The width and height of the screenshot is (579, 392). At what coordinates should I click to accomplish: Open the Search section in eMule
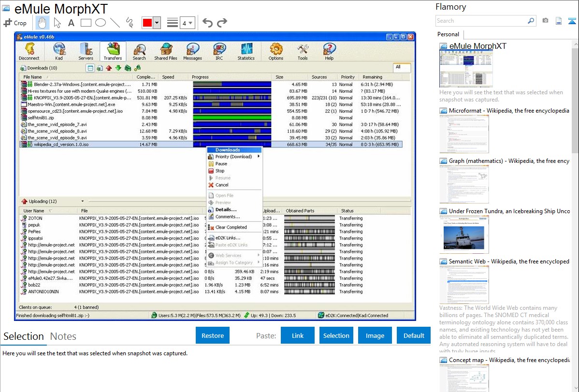139,51
